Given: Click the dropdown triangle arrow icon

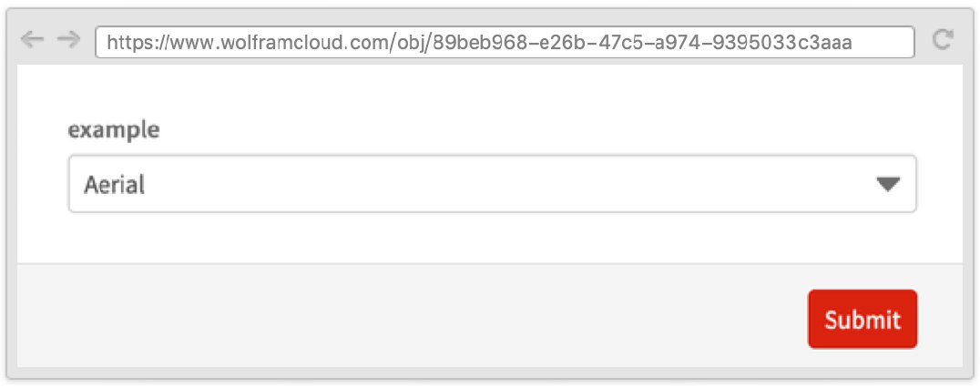Looking at the screenshot, I should pyautogui.click(x=888, y=184).
